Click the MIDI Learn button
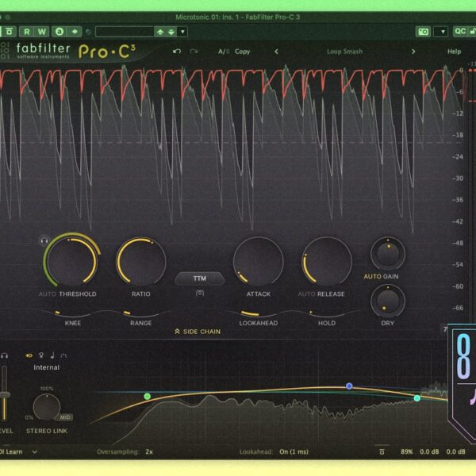 tap(11, 451)
